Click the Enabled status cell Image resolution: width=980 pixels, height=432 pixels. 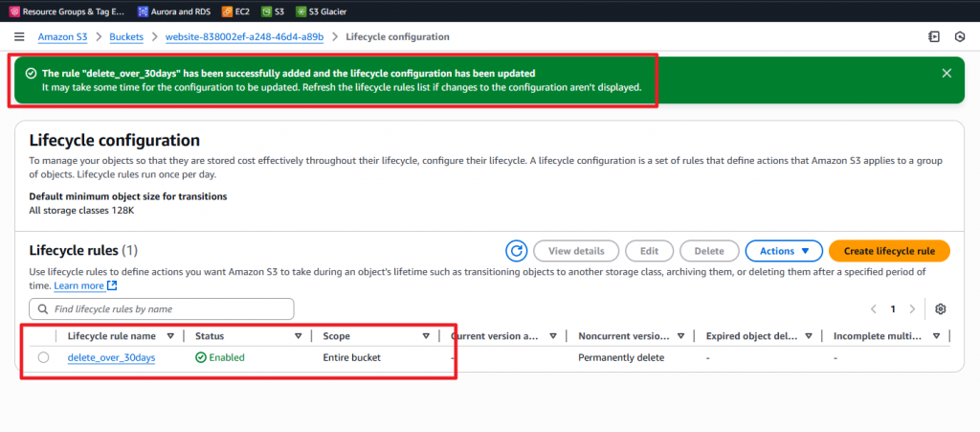220,357
